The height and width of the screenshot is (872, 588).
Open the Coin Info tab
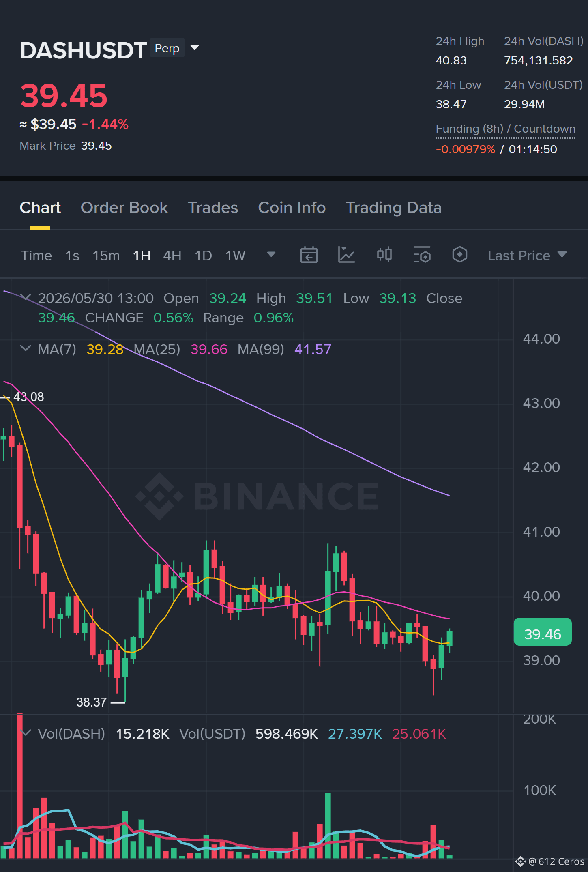click(x=292, y=208)
